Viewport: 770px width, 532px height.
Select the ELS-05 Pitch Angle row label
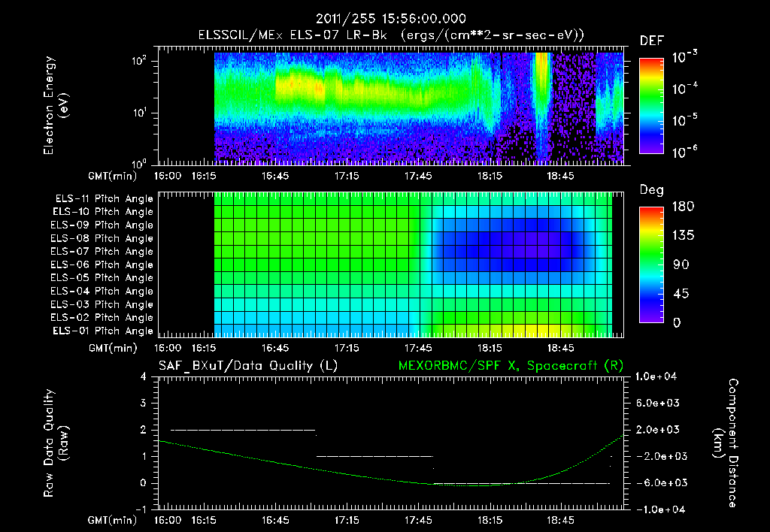(102, 278)
